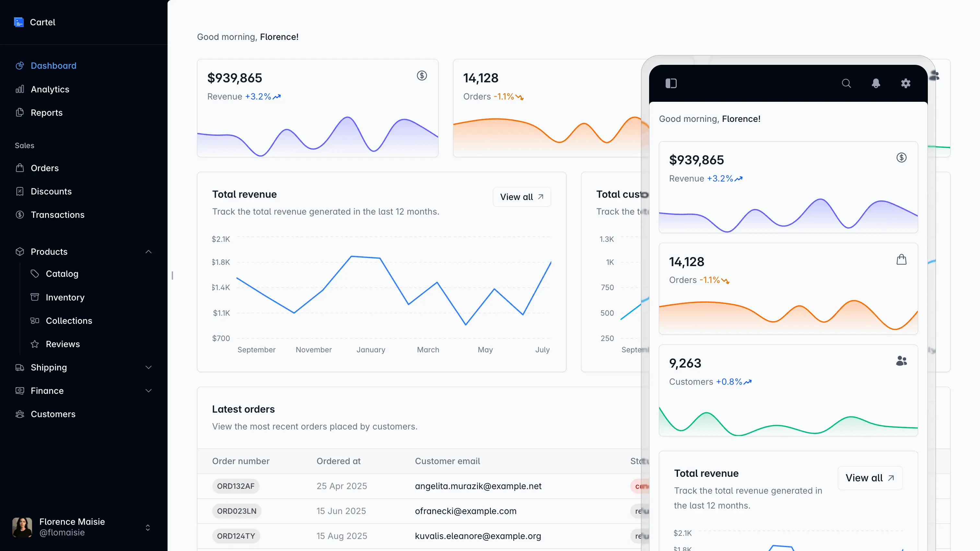
Task: Click email kuvalis.eleanore@example.org
Action: tap(477, 536)
